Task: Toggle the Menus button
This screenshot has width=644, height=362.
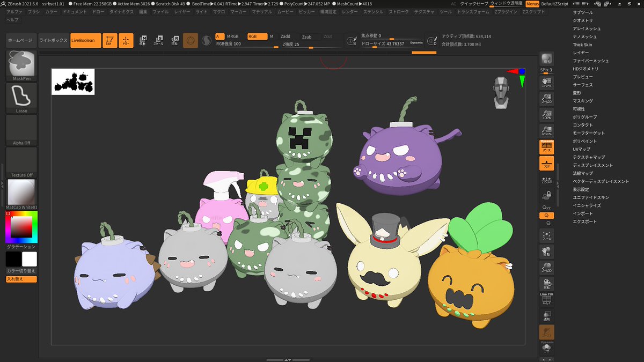Action: [x=532, y=4]
